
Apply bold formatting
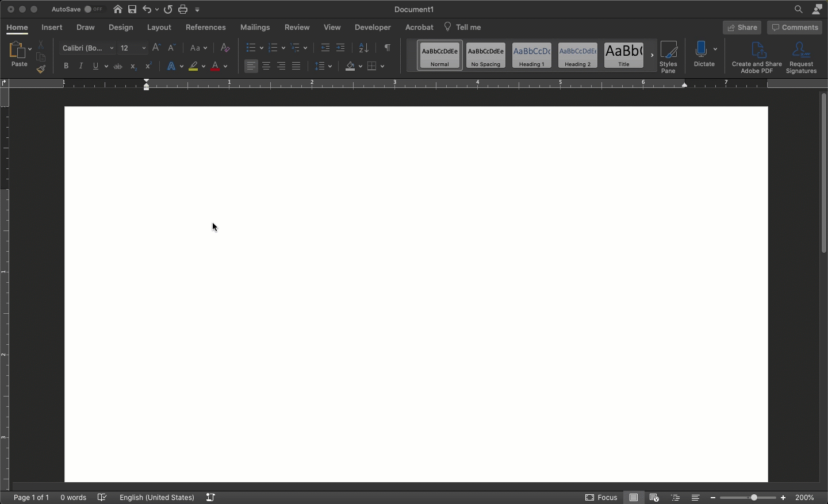click(66, 66)
